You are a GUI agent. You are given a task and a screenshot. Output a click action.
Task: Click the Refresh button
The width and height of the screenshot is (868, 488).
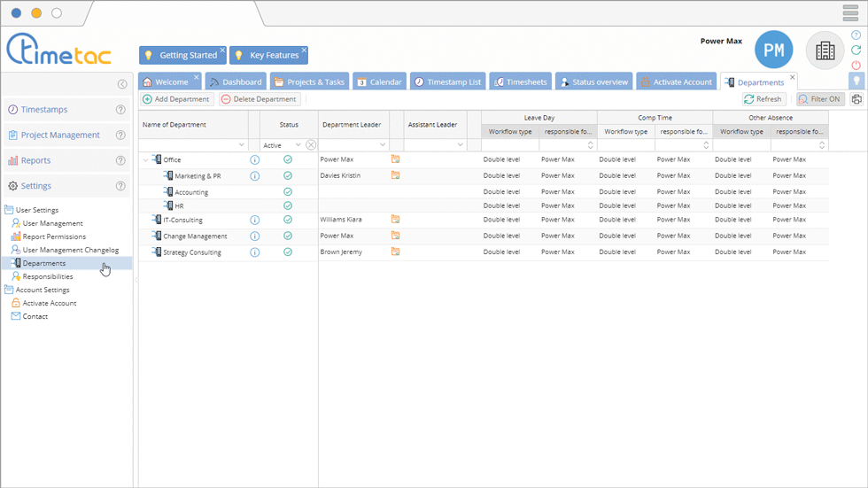click(763, 99)
